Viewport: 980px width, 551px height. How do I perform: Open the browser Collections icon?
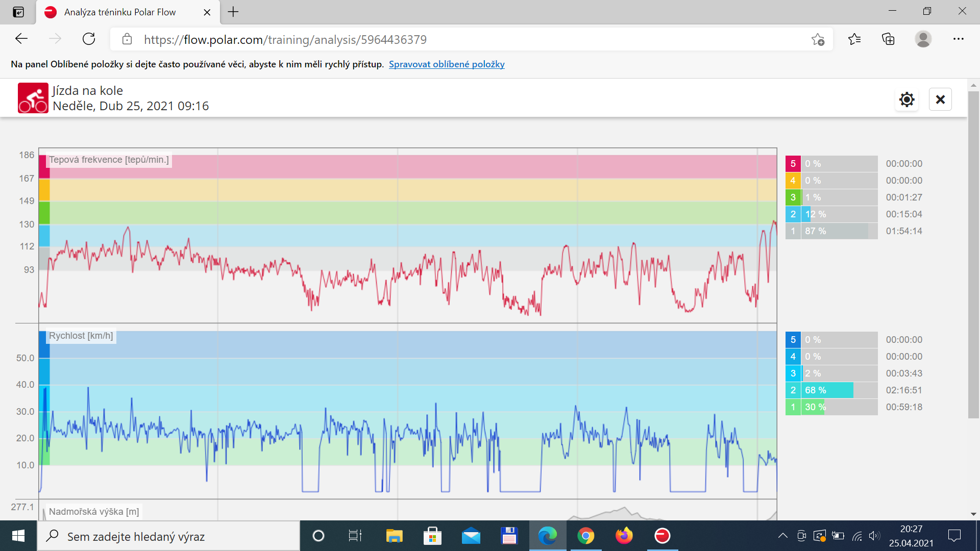coord(888,39)
